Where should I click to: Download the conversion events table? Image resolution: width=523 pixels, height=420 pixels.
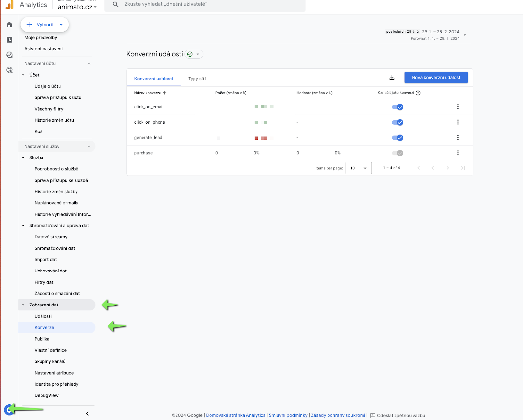[x=392, y=78]
